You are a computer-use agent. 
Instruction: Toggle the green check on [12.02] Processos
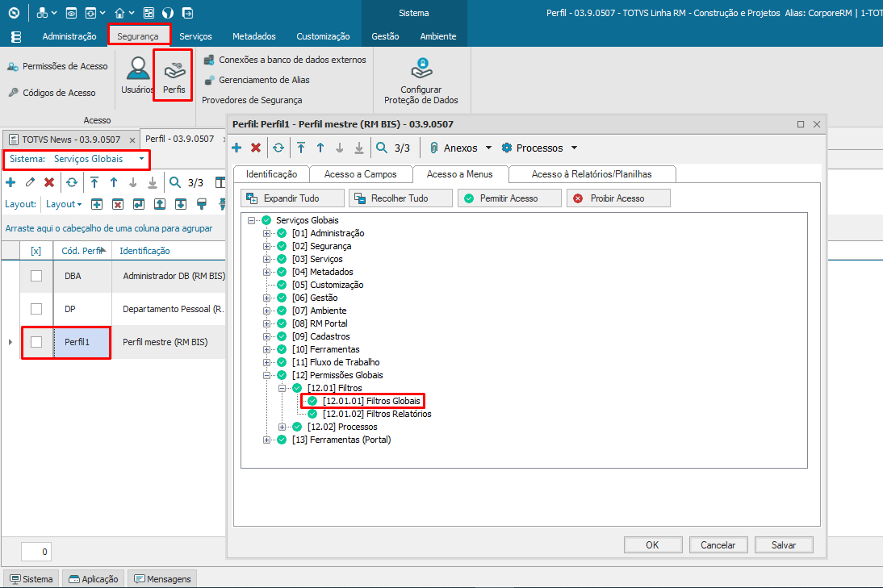297,427
